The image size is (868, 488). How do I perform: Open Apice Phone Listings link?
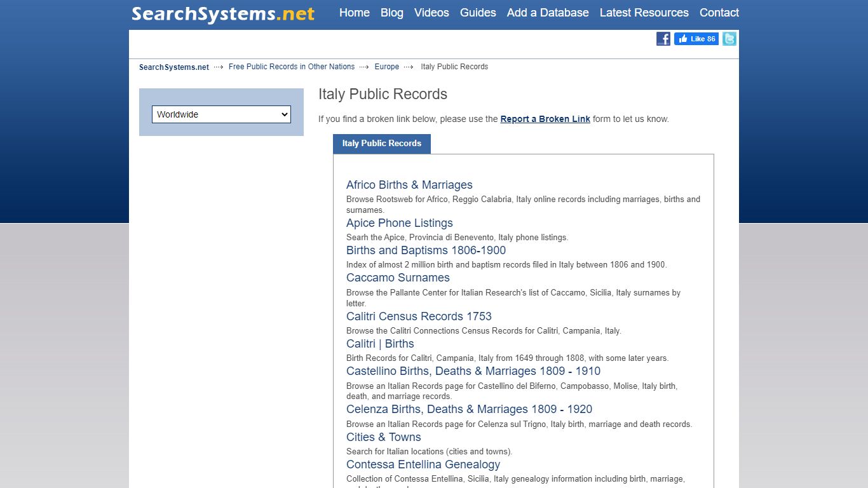(x=400, y=223)
